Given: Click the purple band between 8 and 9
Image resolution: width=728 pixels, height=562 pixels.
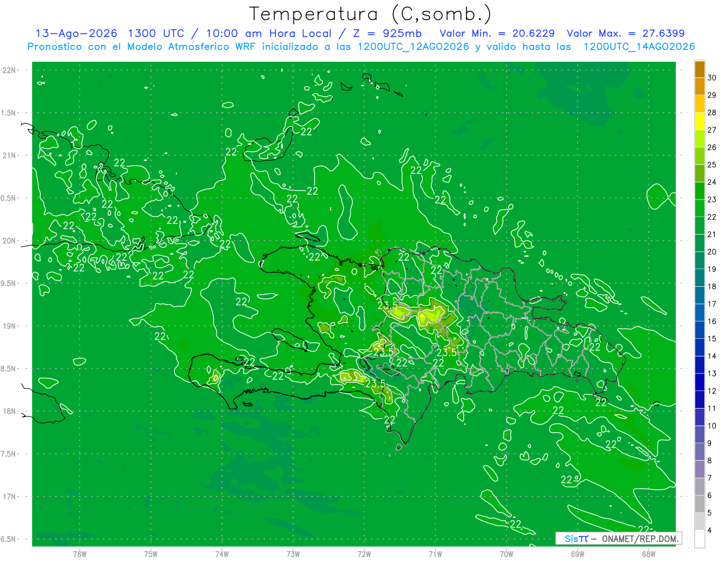Looking at the screenshot, I should pyautogui.click(x=699, y=452).
